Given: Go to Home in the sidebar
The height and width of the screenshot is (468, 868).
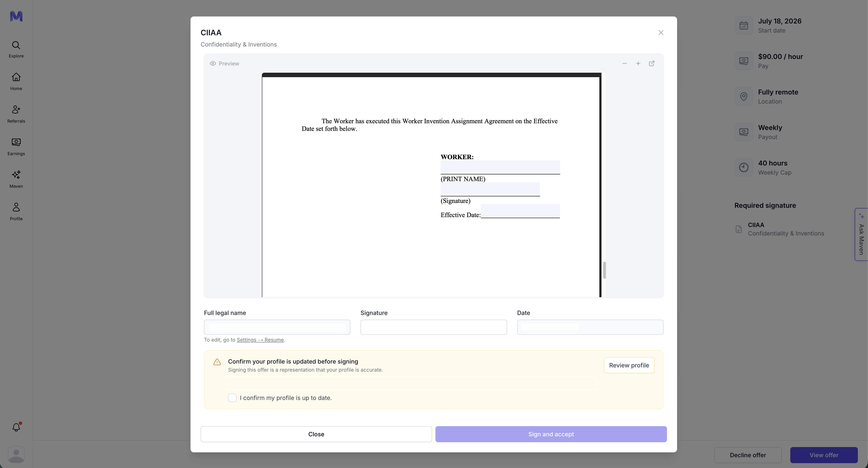Looking at the screenshot, I should 16,82.
